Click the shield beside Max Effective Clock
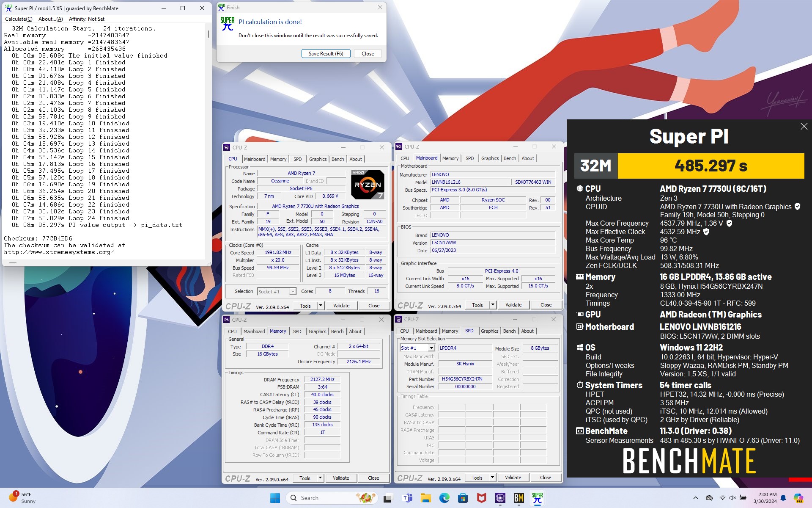This screenshot has height=508, width=812. point(706,232)
